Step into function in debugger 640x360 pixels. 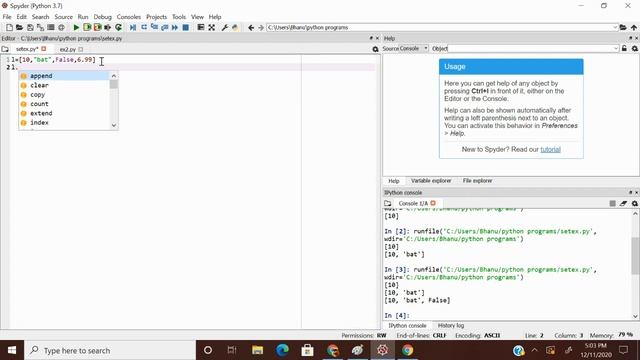pos(154,27)
